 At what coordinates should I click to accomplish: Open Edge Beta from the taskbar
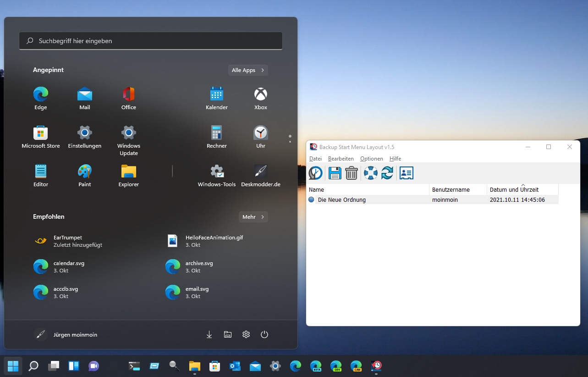click(316, 366)
